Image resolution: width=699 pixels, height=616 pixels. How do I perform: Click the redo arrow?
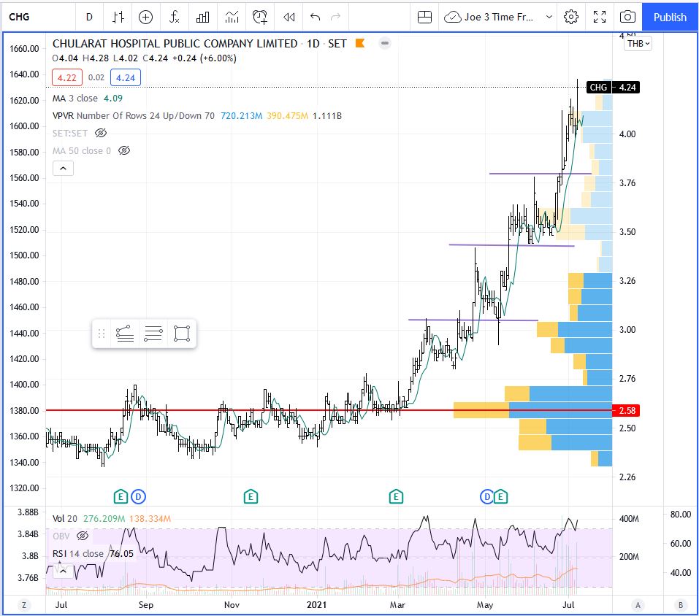point(335,17)
